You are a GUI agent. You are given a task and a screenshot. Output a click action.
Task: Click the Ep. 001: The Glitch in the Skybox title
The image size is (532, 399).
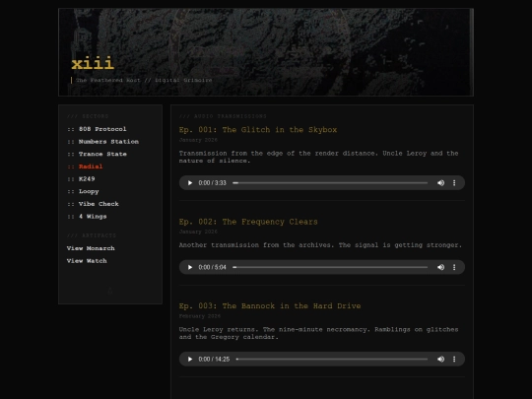pyautogui.click(x=258, y=130)
